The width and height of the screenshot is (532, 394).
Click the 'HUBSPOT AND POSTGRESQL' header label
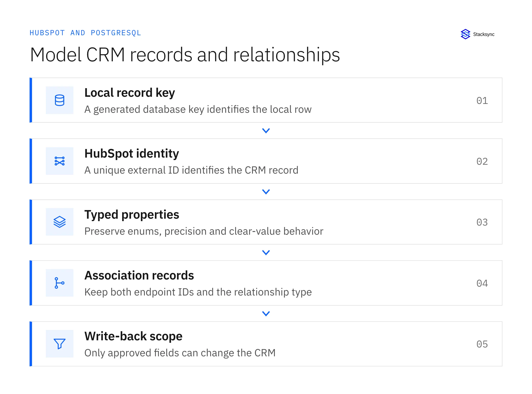[x=85, y=33]
